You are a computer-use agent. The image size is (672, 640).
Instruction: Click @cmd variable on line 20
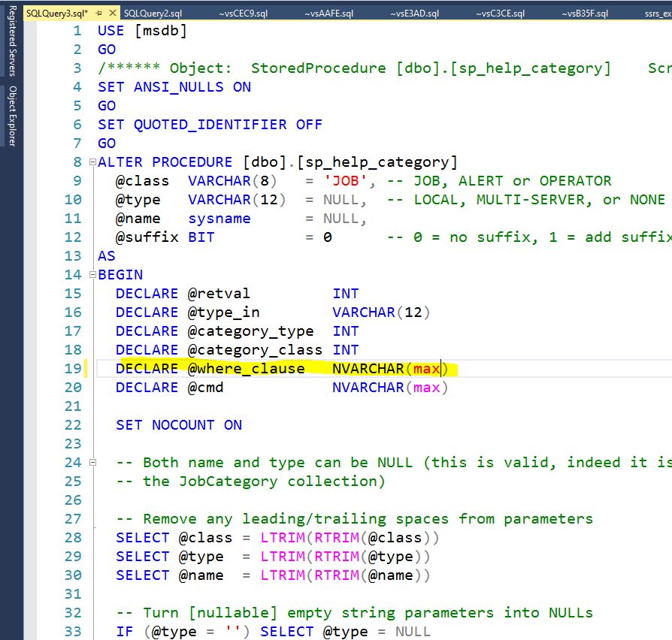pyautogui.click(x=205, y=388)
